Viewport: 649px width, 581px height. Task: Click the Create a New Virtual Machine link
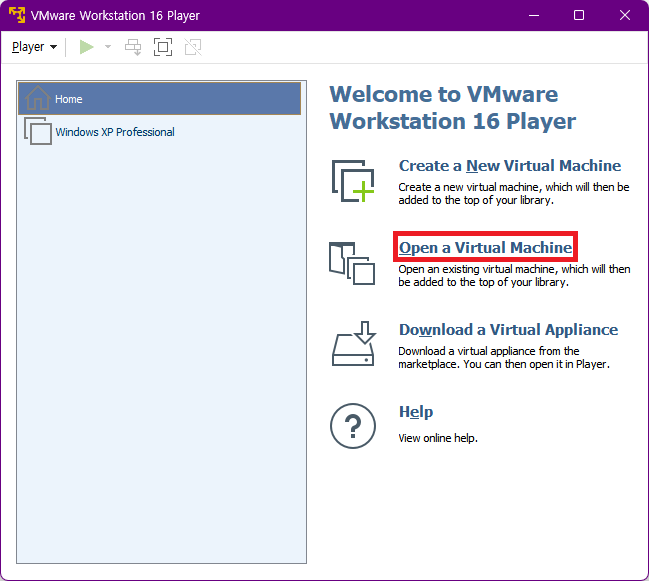(510, 166)
